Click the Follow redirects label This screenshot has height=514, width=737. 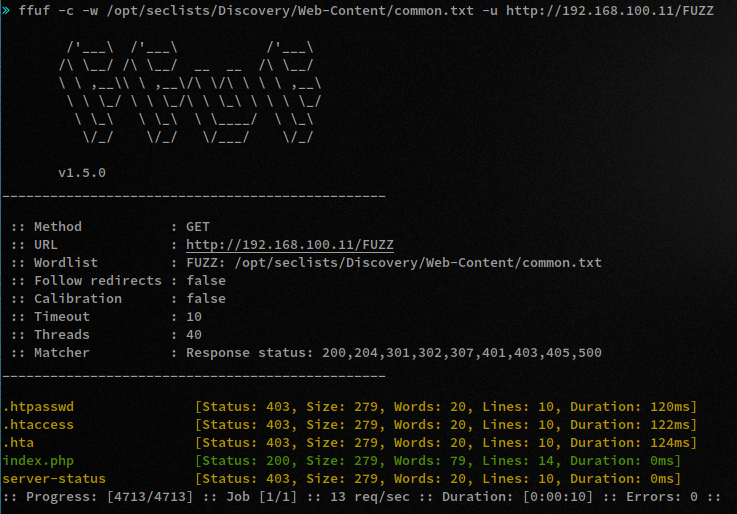point(98,281)
